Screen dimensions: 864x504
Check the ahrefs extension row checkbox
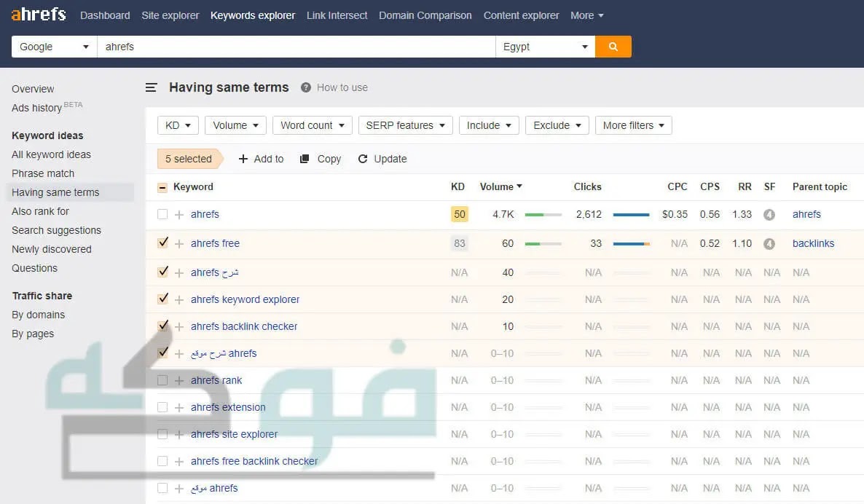162,406
